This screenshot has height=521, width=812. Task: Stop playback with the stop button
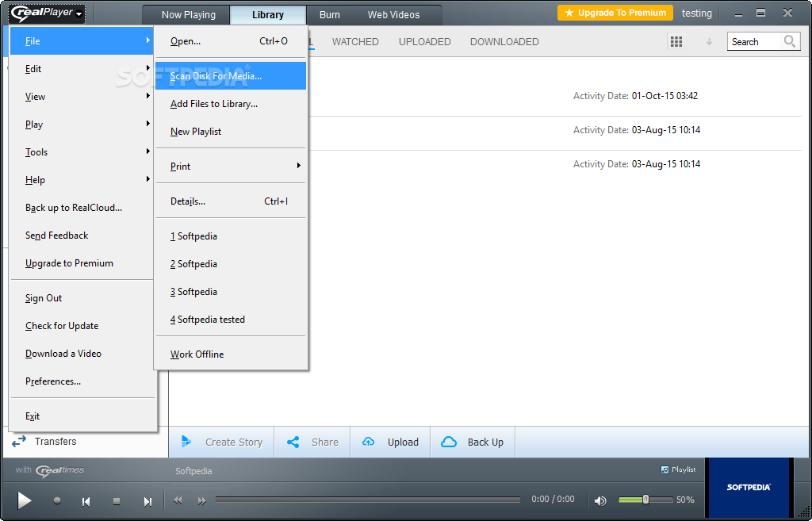point(117,501)
